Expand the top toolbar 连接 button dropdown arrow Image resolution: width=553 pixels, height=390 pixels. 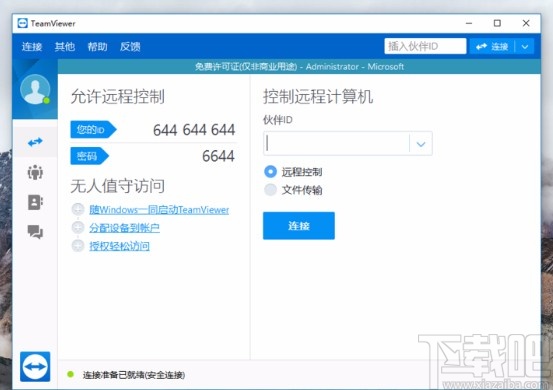coord(525,47)
